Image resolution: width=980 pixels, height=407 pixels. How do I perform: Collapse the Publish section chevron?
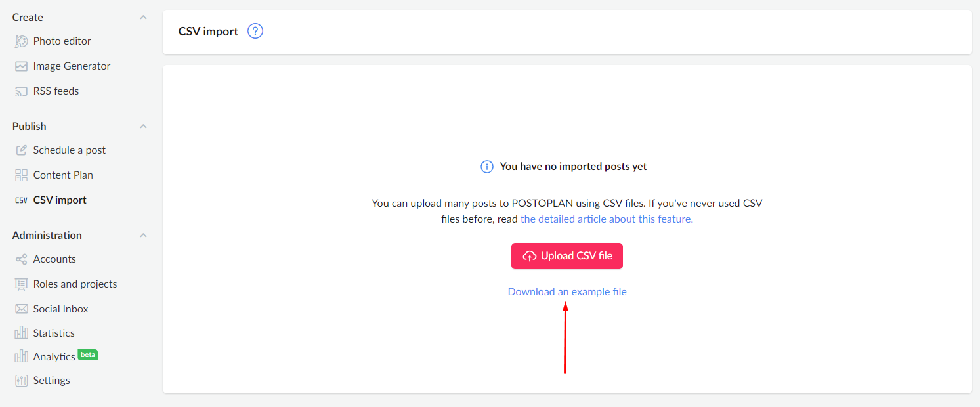click(143, 127)
